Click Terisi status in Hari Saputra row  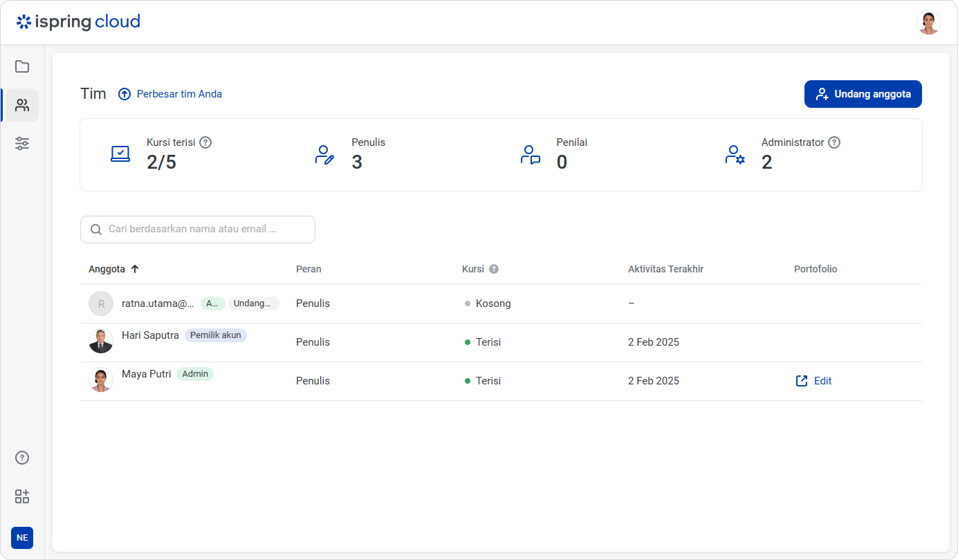coord(488,342)
